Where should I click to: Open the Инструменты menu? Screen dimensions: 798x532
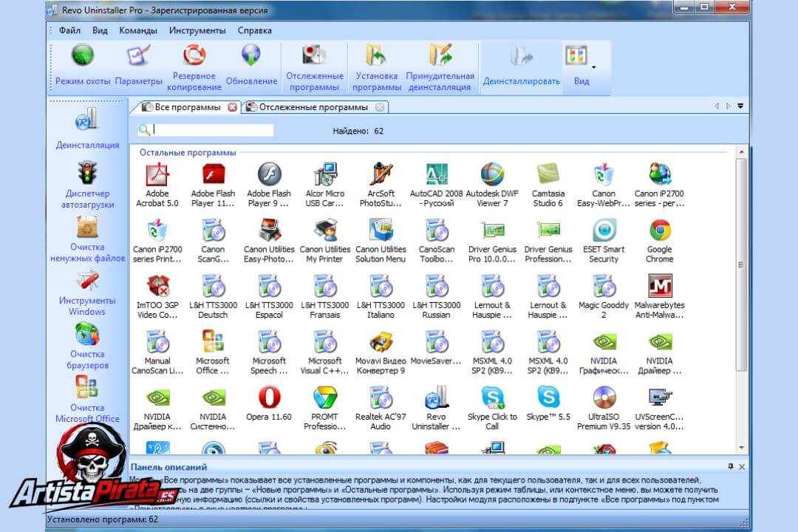pyautogui.click(x=197, y=30)
